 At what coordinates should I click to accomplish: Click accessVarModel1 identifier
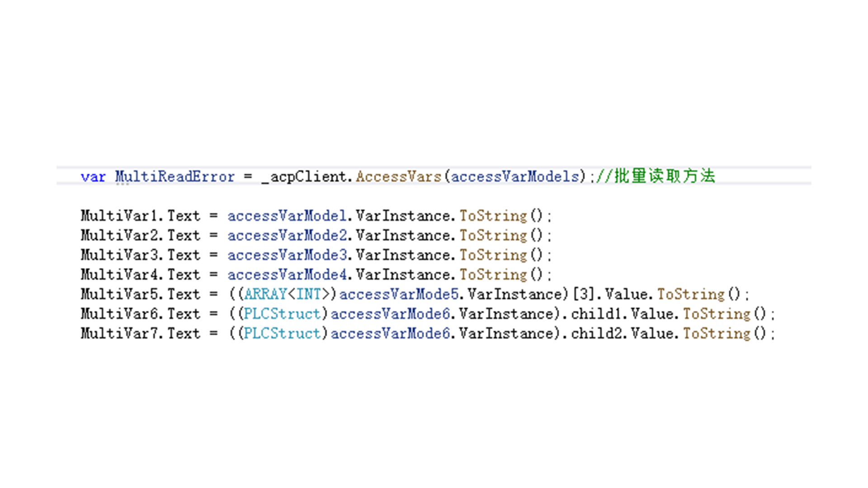287,216
